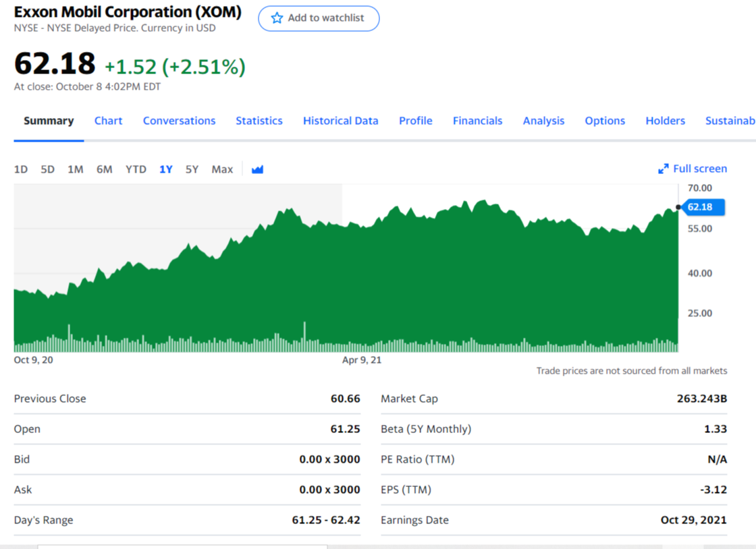756x549 pixels.
Task: Click the NYSE Delayed Price currency note
Action: tap(115, 28)
